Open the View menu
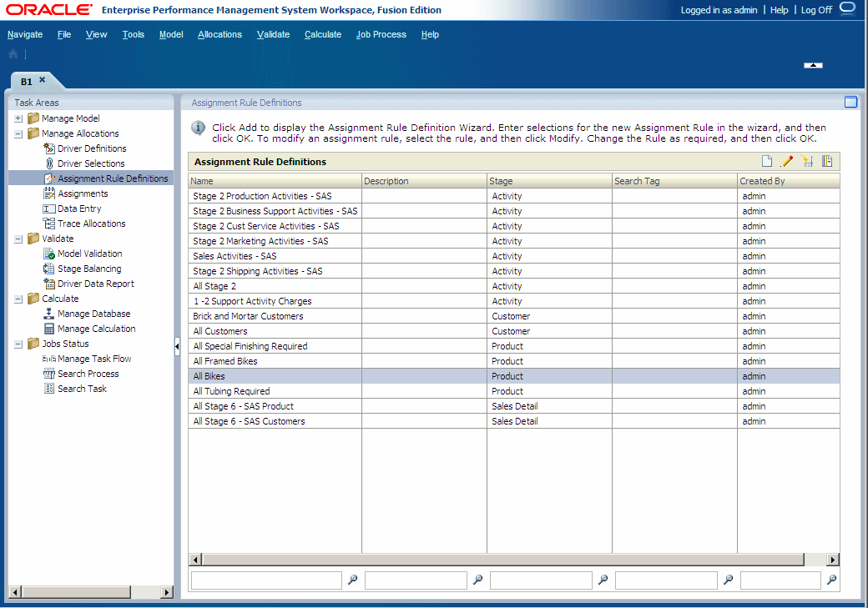Screen dimensions: 868x608 coord(96,34)
